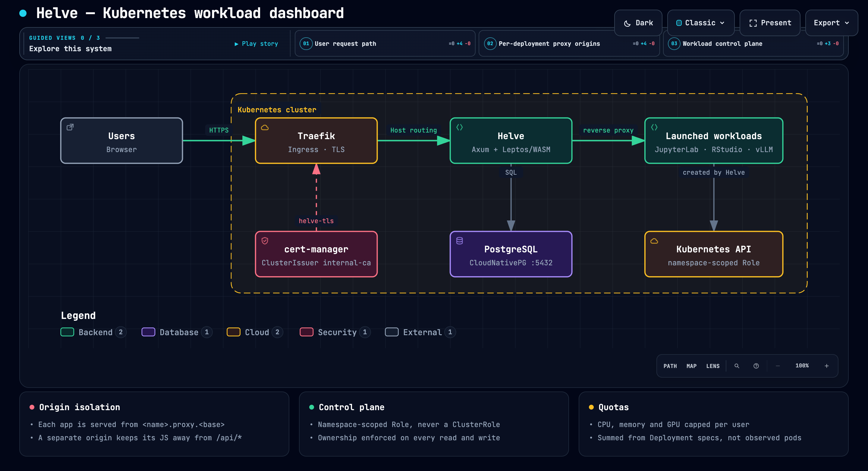The image size is (868, 471).
Task: Click the cloud icon on Kubernetes API node
Action: click(x=654, y=241)
